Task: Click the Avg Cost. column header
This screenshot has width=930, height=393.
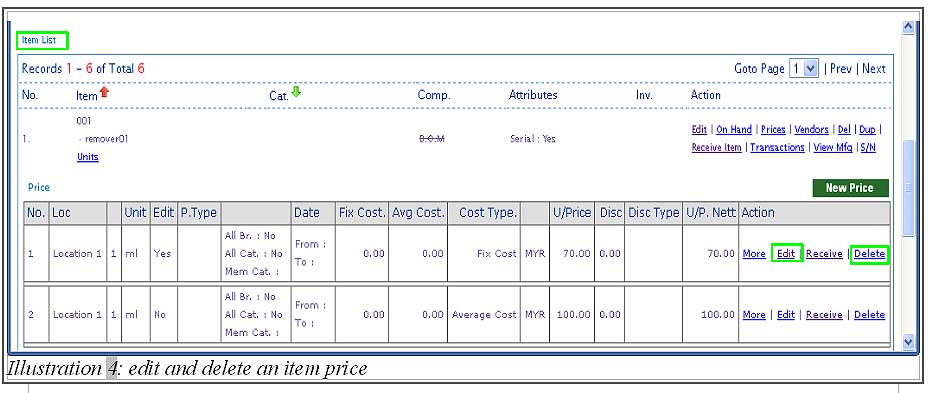Action: [418, 213]
